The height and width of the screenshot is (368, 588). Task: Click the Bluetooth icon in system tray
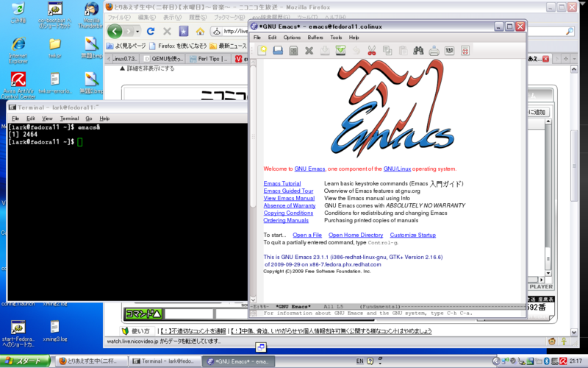[x=546, y=361]
